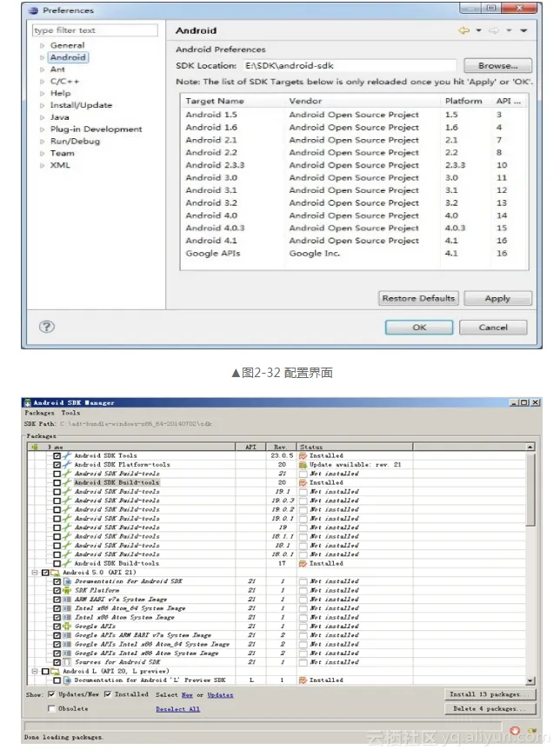Viewport: 560px width, 756px height.
Task: Click the folder icon of Android L (API 20, L preview)
Action: (55, 671)
